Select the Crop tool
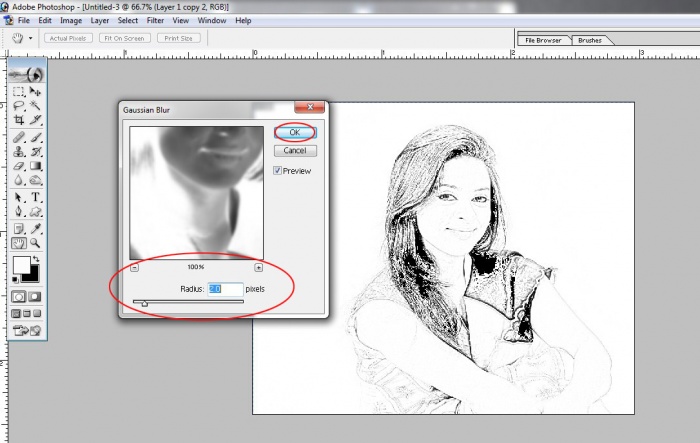 click(18, 120)
